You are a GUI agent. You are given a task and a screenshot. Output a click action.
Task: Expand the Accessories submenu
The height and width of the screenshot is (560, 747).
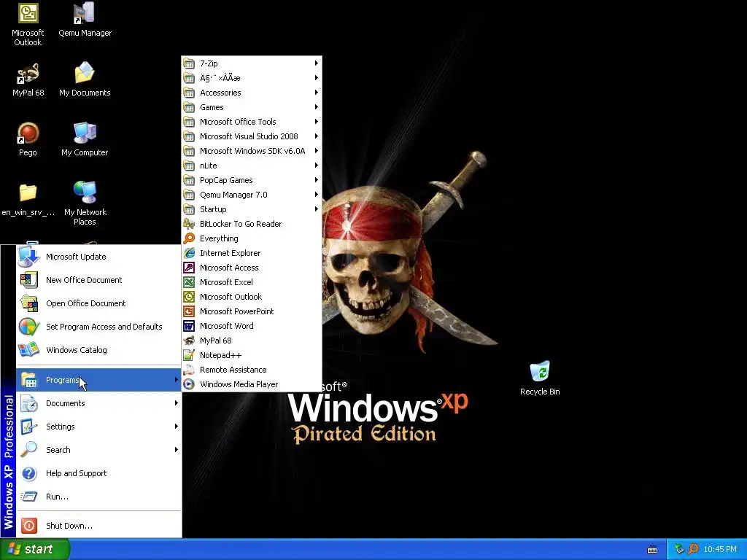tap(252, 93)
